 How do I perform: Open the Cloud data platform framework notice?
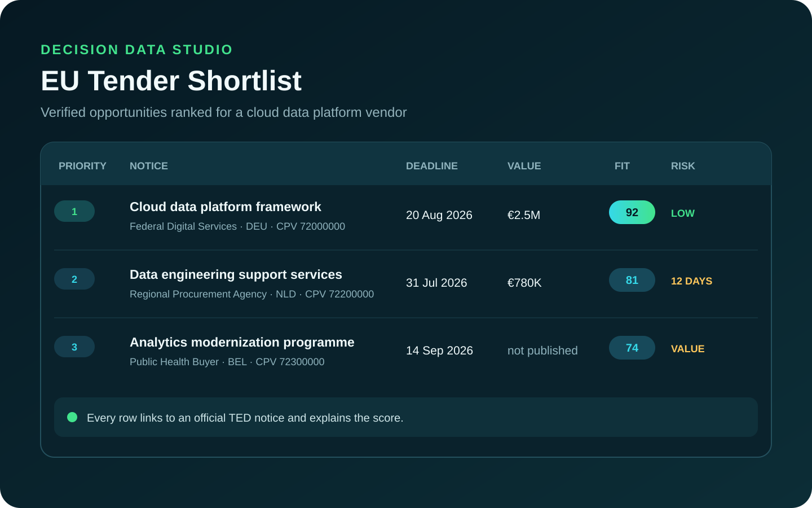[x=226, y=207]
